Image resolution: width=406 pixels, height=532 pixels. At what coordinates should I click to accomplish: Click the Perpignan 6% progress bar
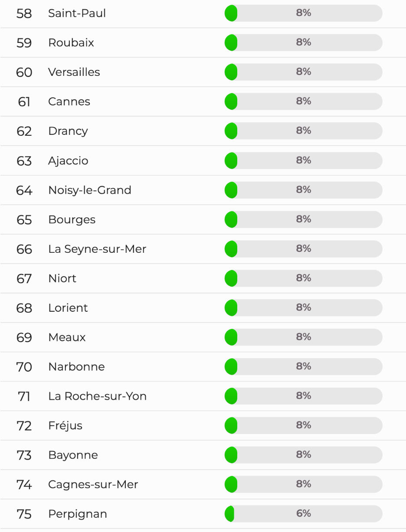[x=303, y=514]
